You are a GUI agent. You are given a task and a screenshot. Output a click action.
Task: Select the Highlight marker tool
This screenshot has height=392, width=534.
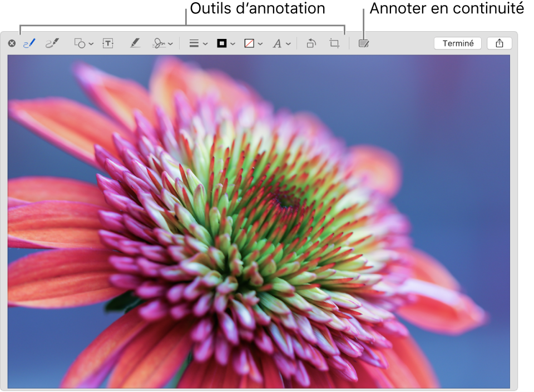(x=135, y=43)
